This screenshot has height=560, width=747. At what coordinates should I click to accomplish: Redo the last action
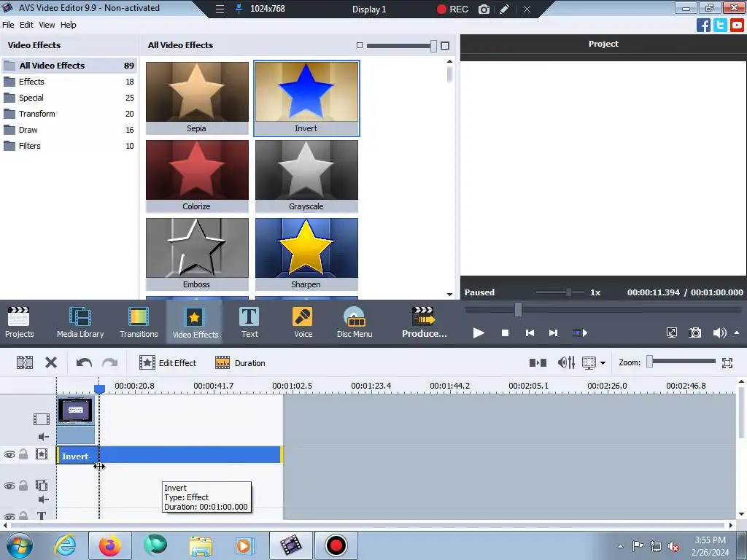click(x=110, y=363)
